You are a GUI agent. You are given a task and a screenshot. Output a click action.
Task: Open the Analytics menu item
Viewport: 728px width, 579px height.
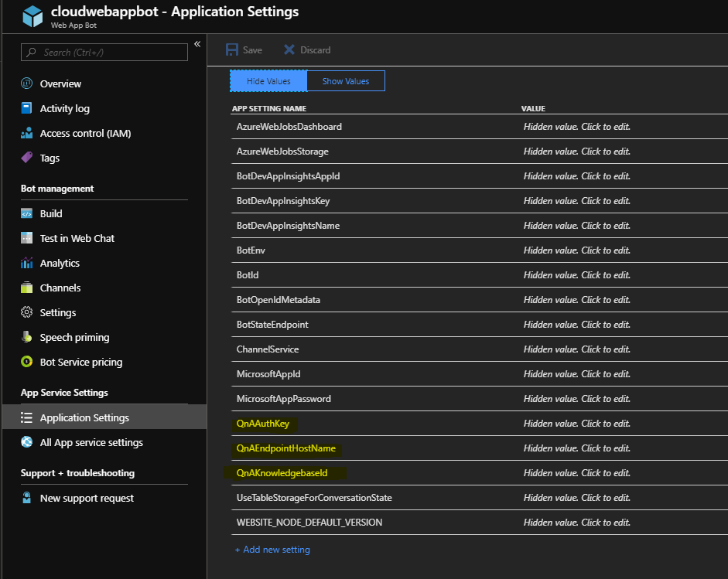(60, 263)
